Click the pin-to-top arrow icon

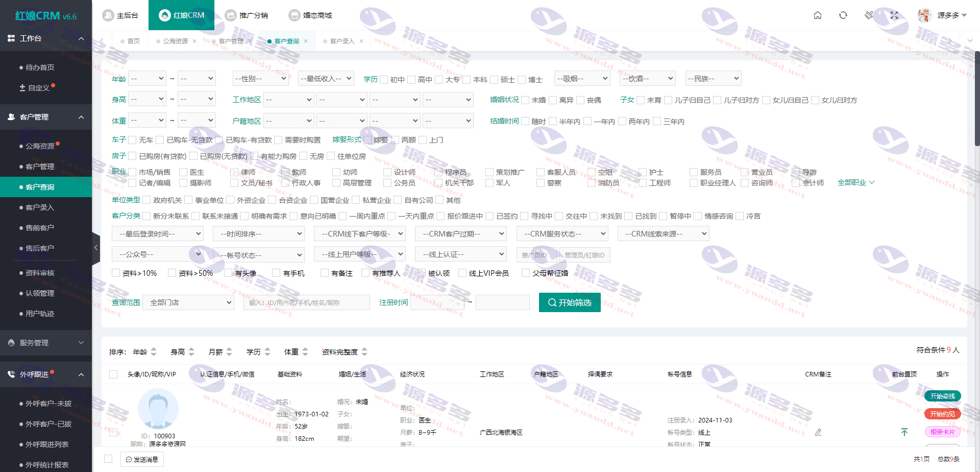point(904,432)
